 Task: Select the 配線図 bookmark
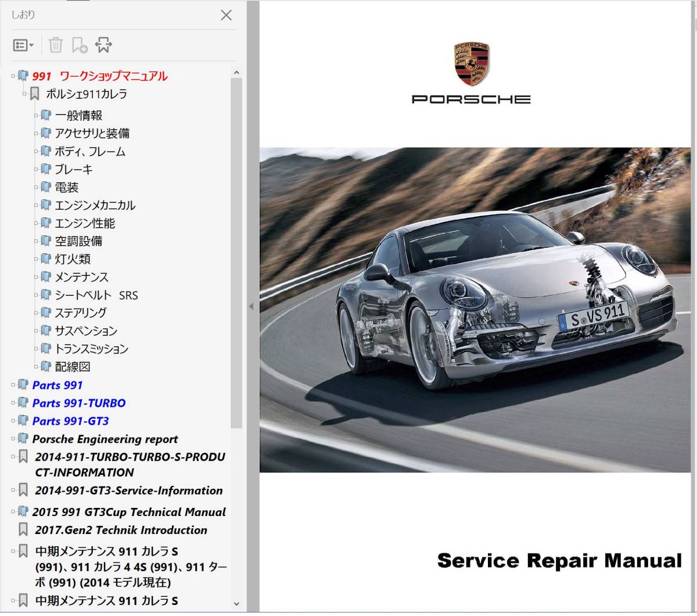[x=73, y=367]
